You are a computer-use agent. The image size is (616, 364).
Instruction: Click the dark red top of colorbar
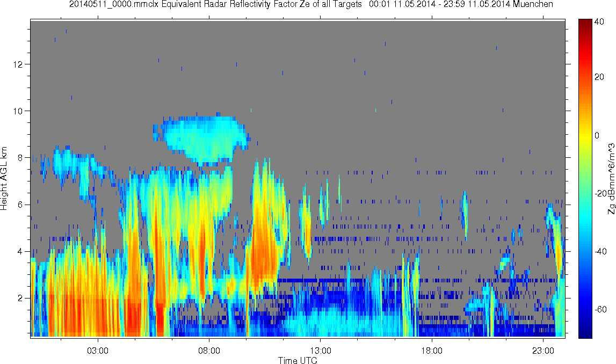click(x=585, y=23)
